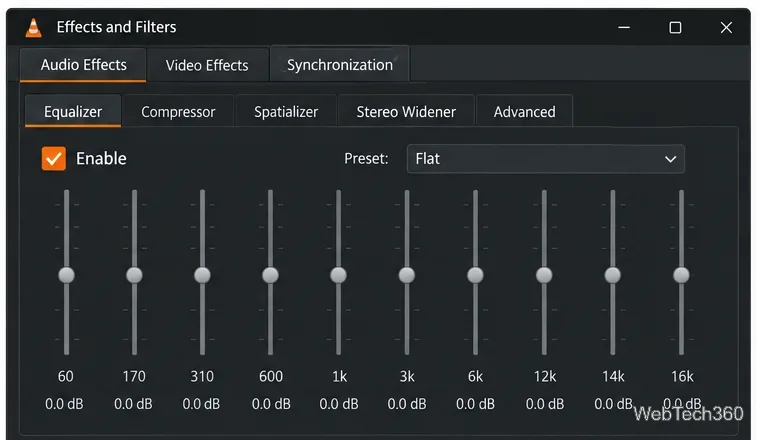The width and height of the screenshot is (760, 440).
Task: Expand the Preset dropdown showing Flat
Action: [546, 158]
